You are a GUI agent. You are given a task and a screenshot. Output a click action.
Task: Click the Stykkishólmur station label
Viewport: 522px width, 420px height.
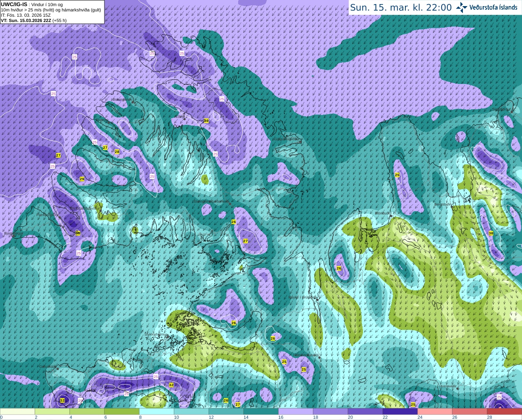(x=156, y=334)
